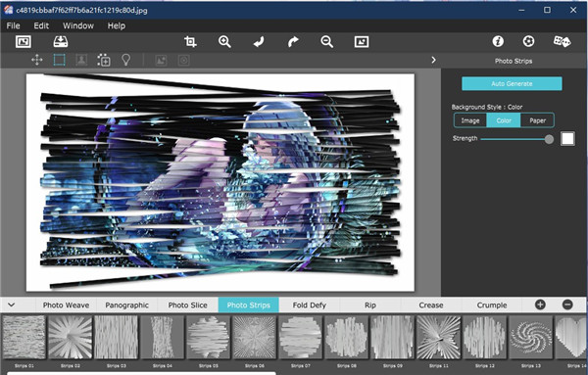Click the file name in title bar

tap(81, 11)
